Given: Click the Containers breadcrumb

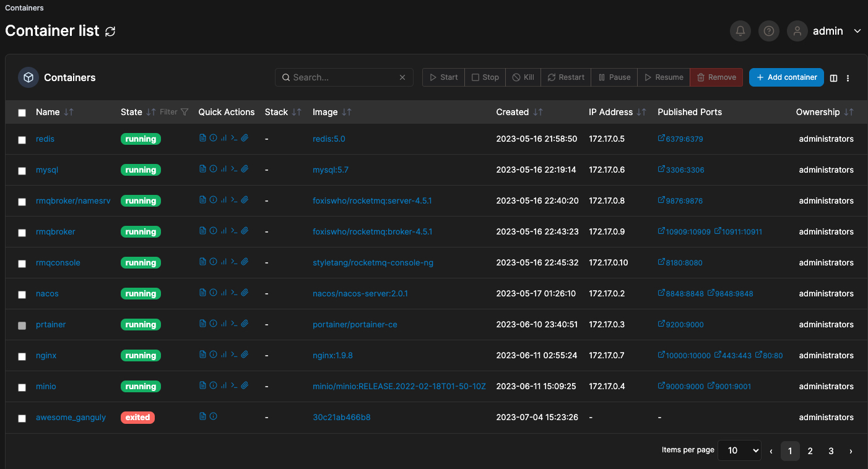Looking at the screenshot, I should [24, 8].
